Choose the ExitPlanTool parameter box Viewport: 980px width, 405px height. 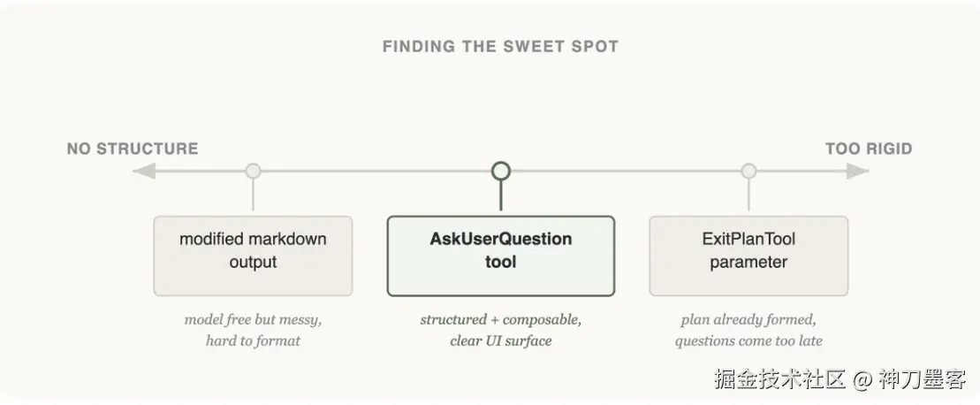(748, 256)
